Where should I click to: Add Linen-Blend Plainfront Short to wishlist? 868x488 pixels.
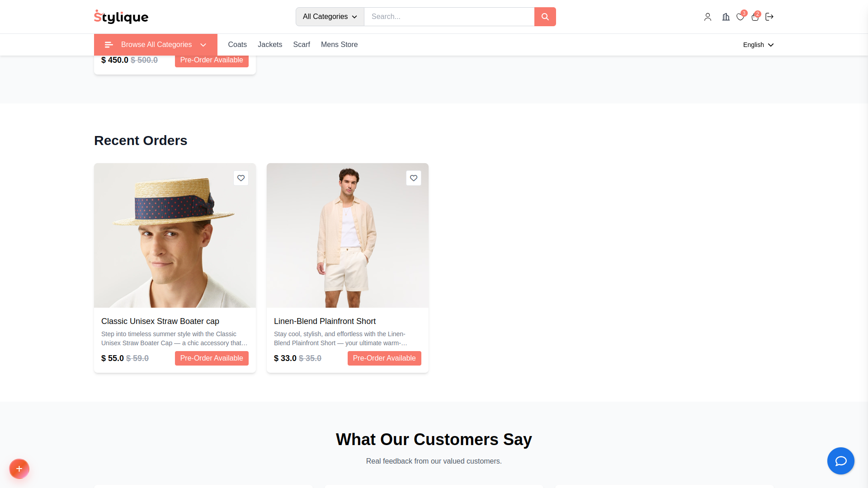tap(414, 178)
